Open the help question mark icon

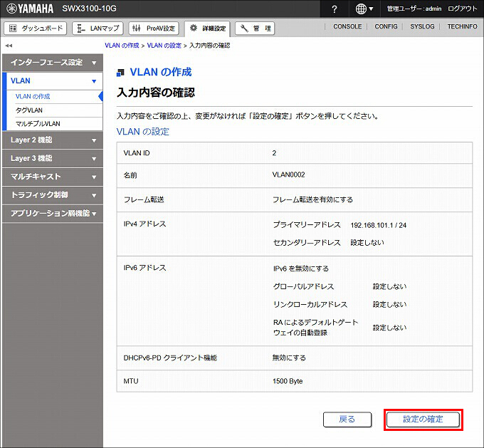tap(335, 9)
